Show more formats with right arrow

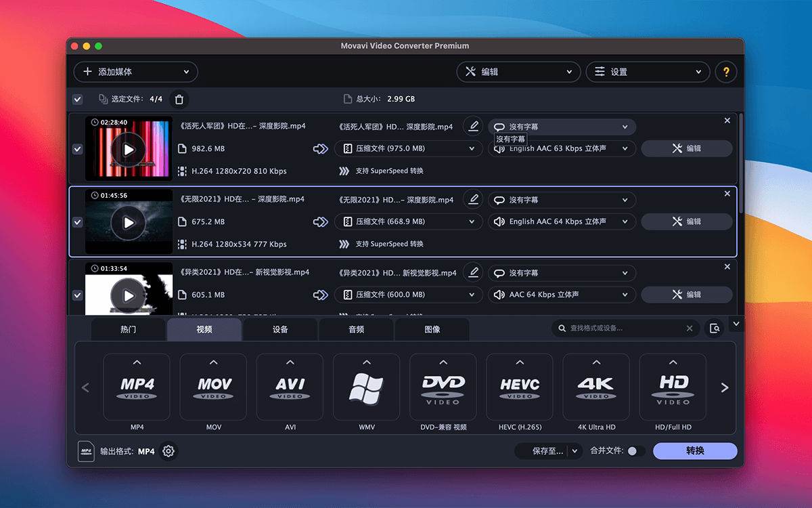[x=725, y=388]
